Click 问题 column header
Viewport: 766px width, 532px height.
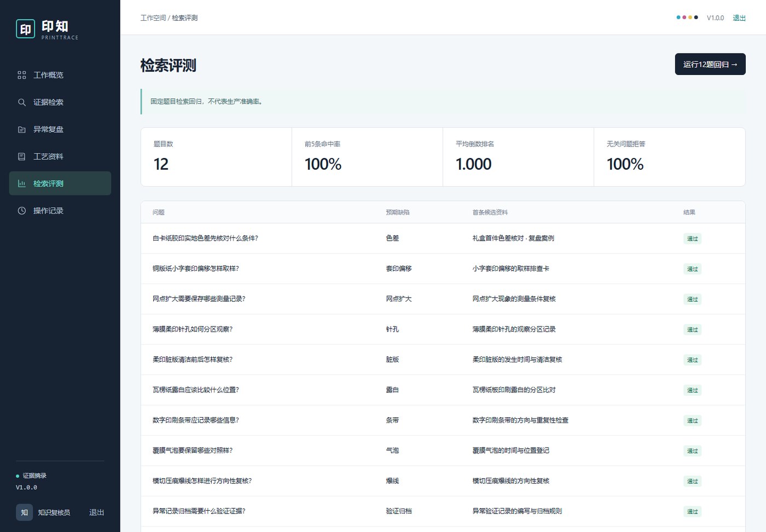coord(159,212)
